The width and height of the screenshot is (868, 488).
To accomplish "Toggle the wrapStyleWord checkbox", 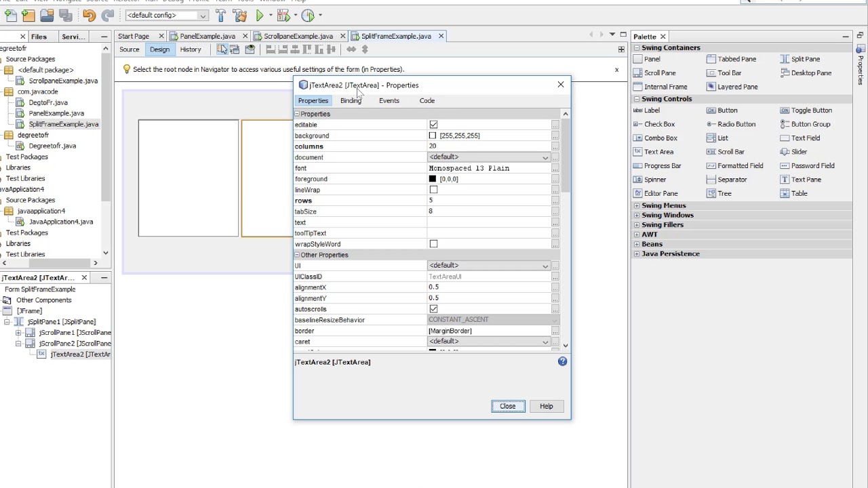I will pyautogui.click(x=433, y=244).
